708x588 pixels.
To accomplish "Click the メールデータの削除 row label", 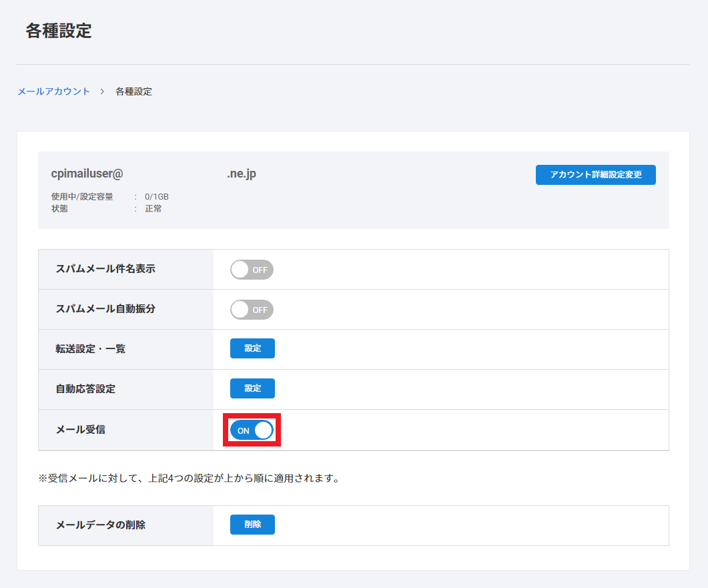I will click(x=100, y=525).
